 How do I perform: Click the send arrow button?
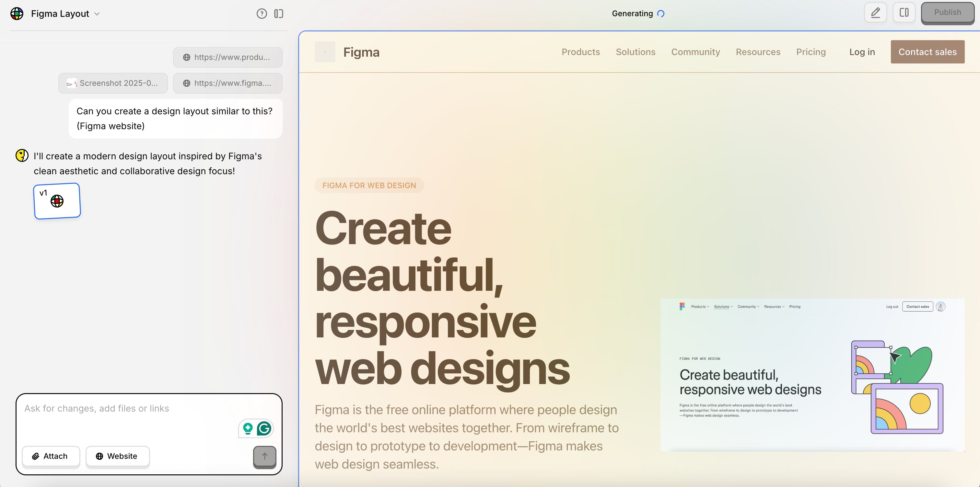(265, 456)
